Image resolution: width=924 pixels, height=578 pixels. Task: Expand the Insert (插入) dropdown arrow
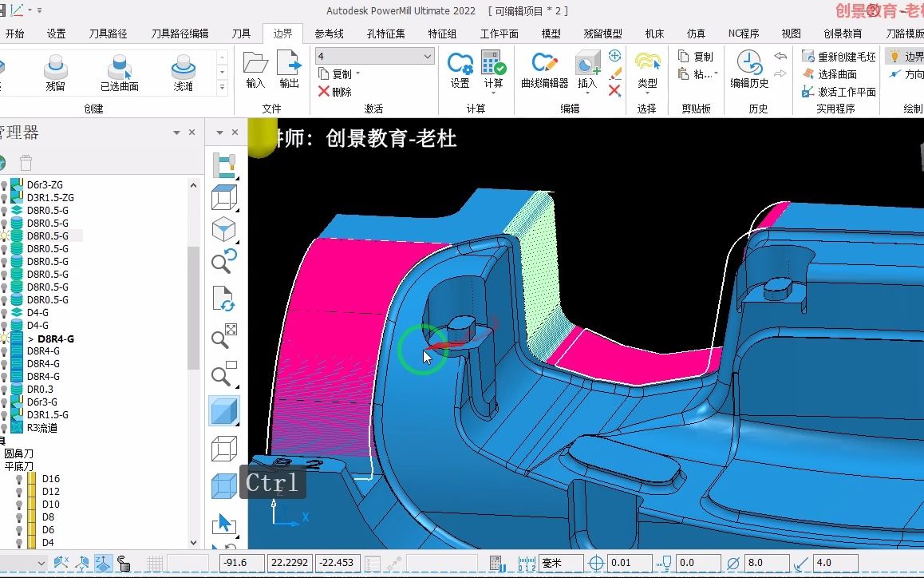pyautogui.click(x=587, y=93)
